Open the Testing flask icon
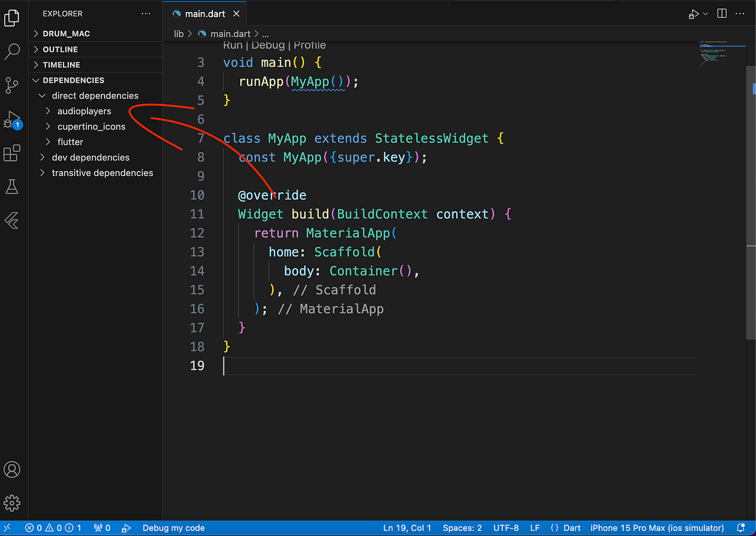This screenshot has height=536, width=756. (13, 186)
